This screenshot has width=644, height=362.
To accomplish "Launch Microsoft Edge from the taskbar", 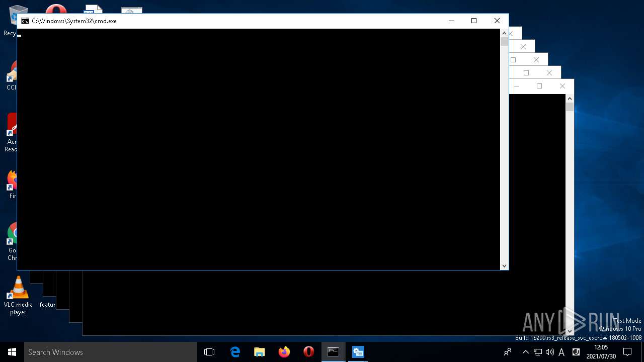I will 235,352.
